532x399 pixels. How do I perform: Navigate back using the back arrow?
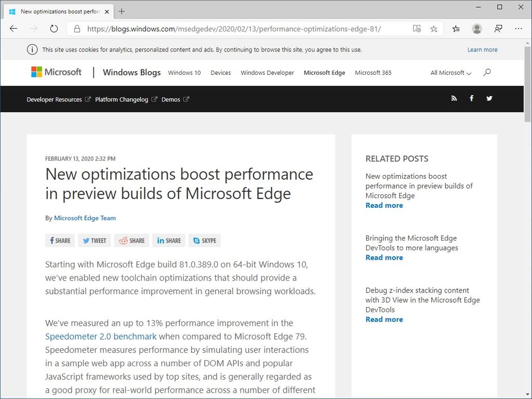point(14,29)
